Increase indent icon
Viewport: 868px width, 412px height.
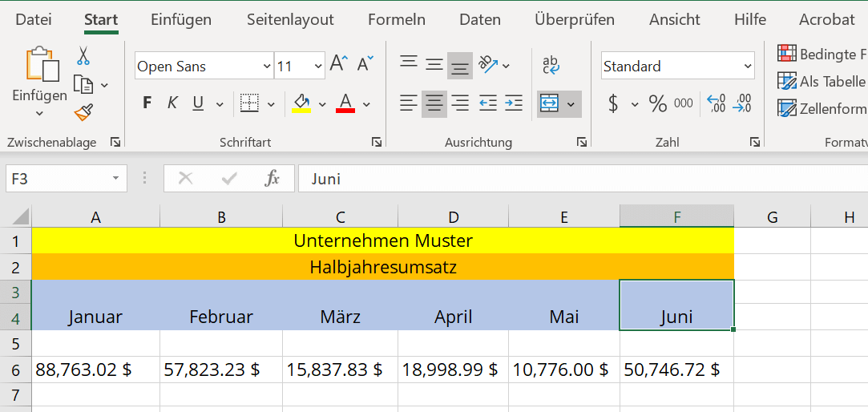pyautogui.click(x=513, y=103)
